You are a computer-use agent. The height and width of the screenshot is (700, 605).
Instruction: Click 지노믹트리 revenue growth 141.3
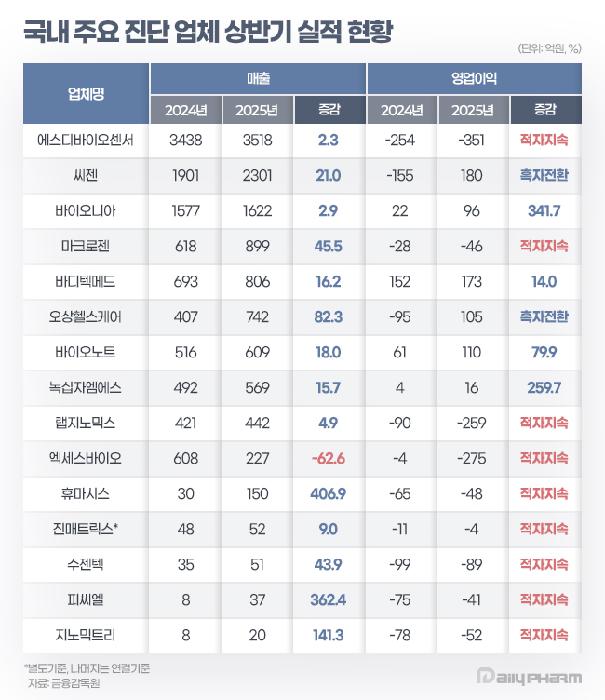[329, 635]
